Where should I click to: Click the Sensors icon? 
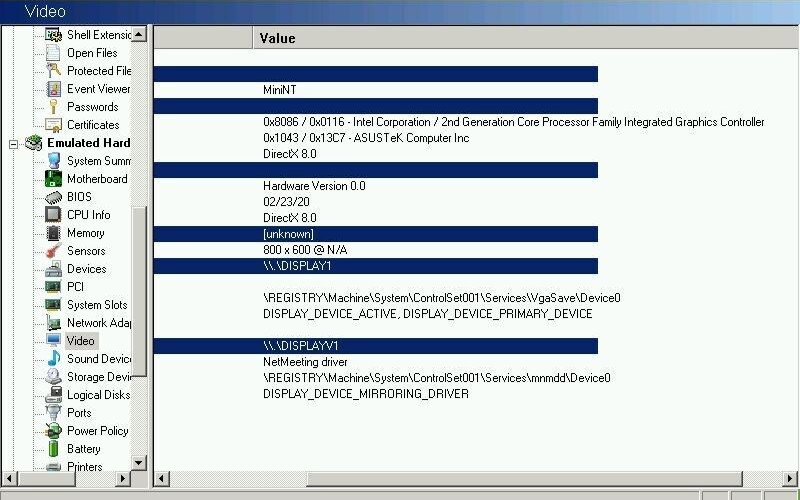tap(53, 251)
